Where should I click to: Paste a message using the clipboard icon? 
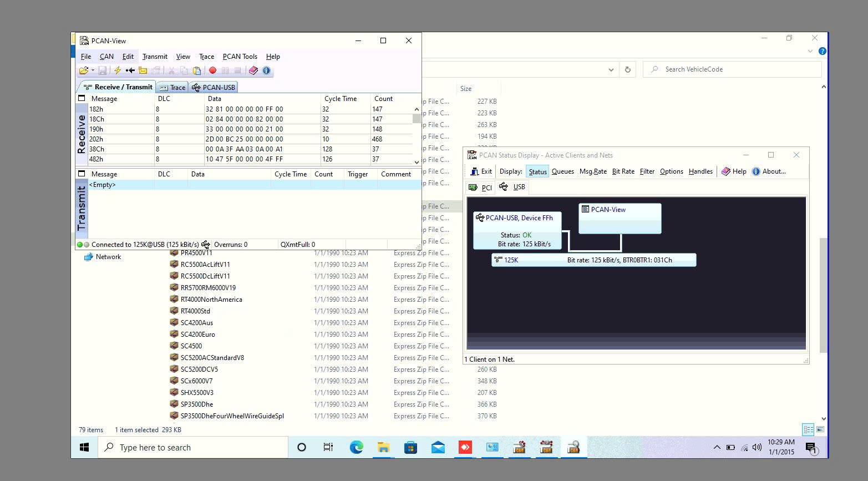pos(197,70)
